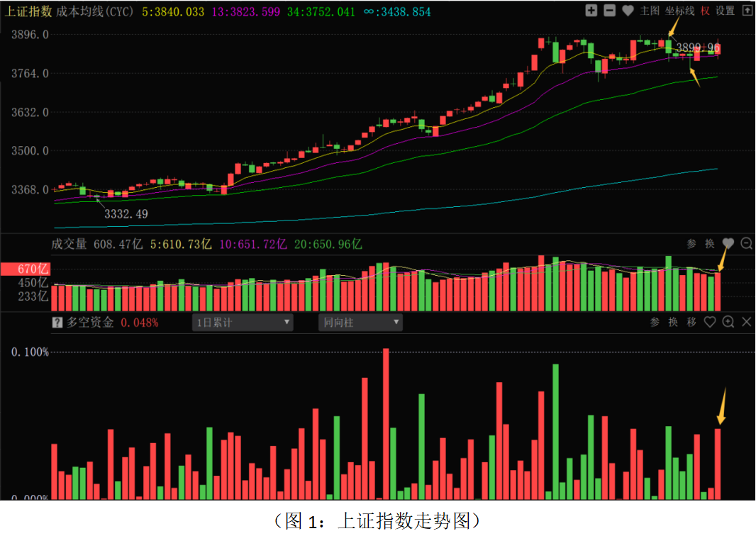
Task: Click 移 to move the 多空资金 panel
Action: [691, 323]
